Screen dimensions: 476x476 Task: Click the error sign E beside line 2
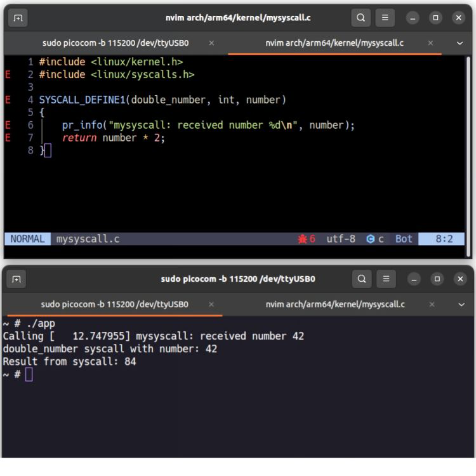pyautogui.click(x=7, y=75)
